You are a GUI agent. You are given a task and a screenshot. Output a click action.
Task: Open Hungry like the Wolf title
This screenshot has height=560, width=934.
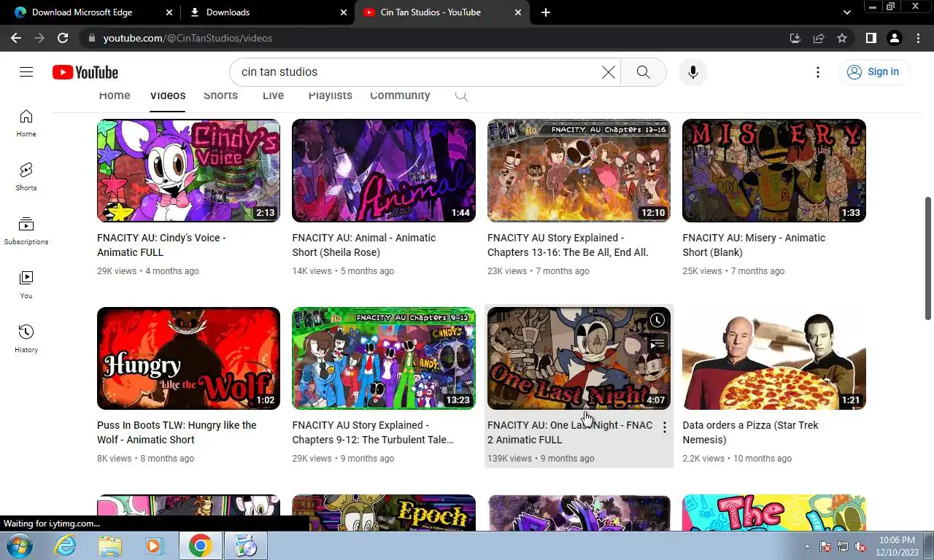[177, 432]
